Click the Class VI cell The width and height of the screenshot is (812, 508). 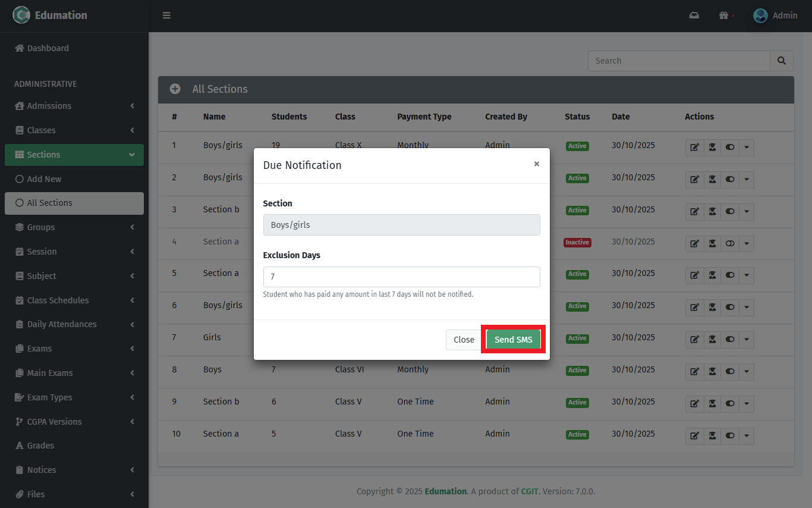pyautogui.click(x=350, y=369)
